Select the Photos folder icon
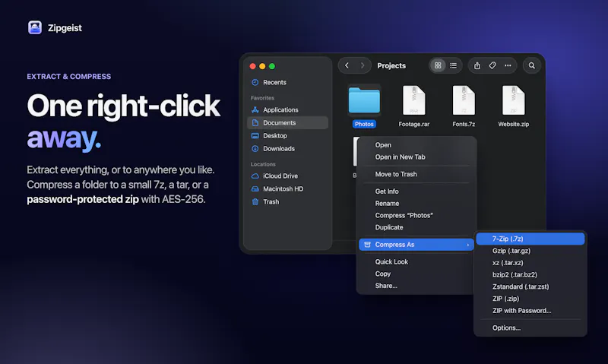The height and width of the screenshot is (364, 608). pos(364,100)
